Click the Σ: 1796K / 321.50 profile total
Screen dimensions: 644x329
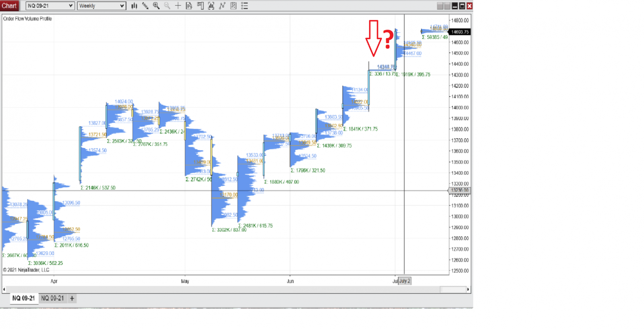tap(308, 170)
